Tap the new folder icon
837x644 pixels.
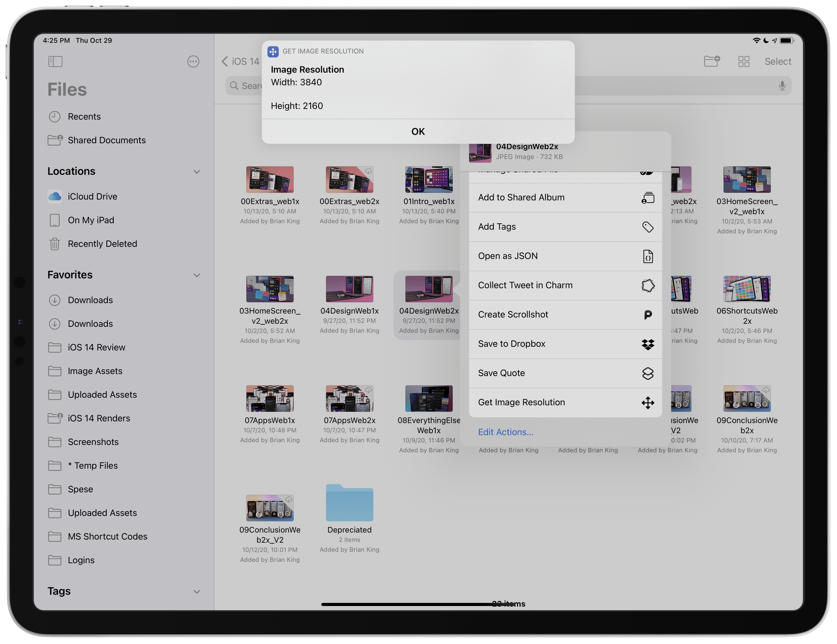point(712,61)
